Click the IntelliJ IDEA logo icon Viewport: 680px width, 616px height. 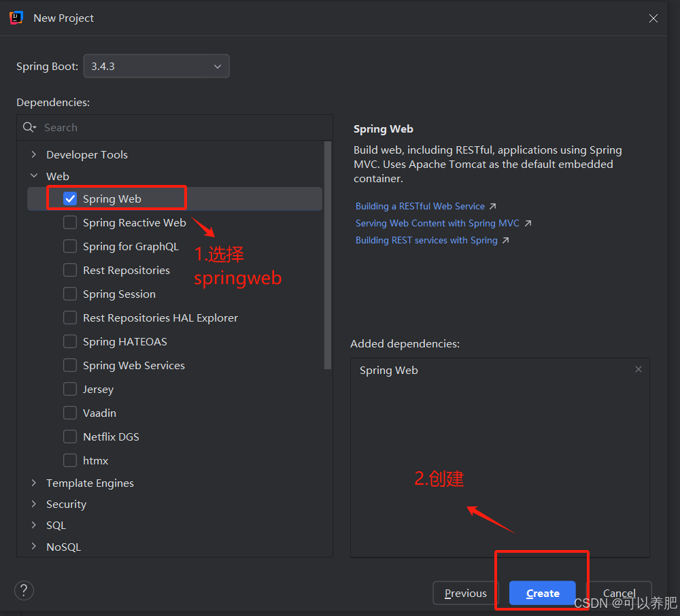pyautogui.click(x=16, y=18)
